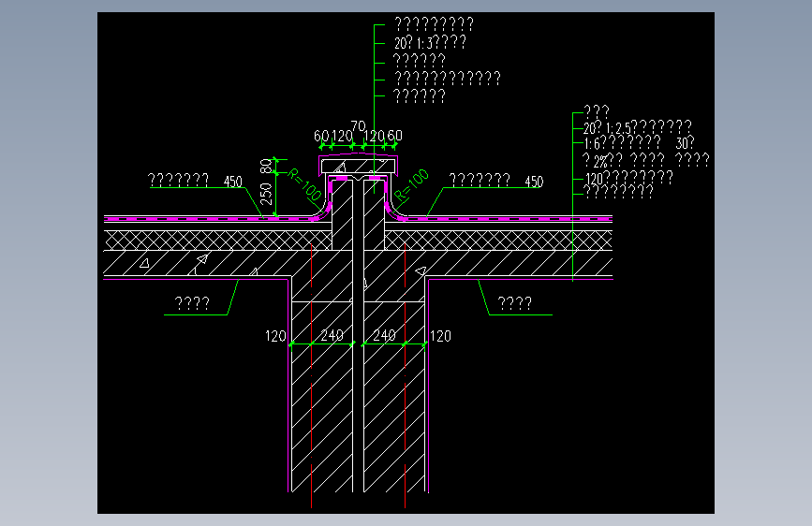This screenshot has height=526, width=812.
Task: Click the 70 dimension above the cap
Action: [358, 126]
